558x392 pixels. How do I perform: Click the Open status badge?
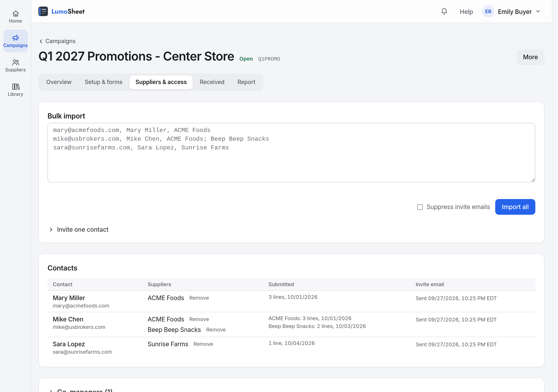coord(246,59)
